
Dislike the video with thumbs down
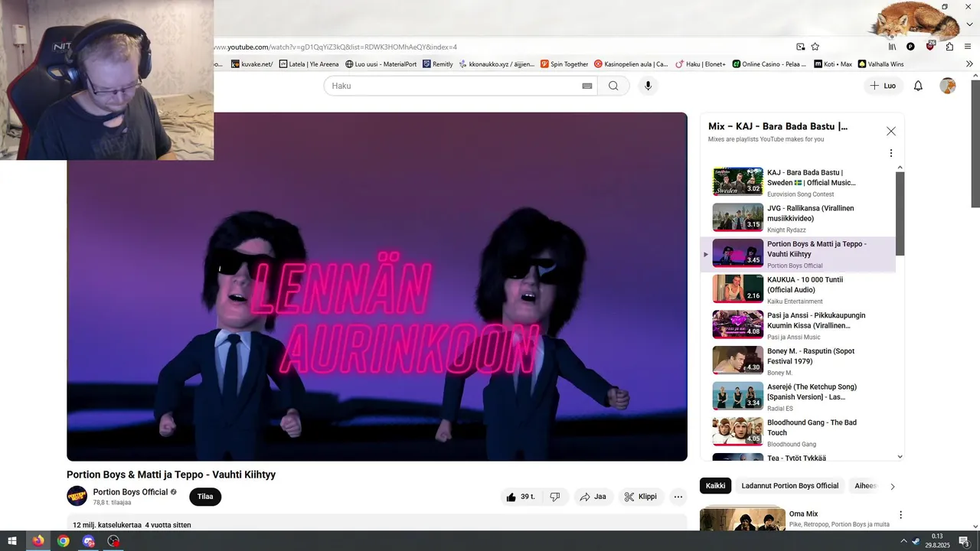[555, 497]
